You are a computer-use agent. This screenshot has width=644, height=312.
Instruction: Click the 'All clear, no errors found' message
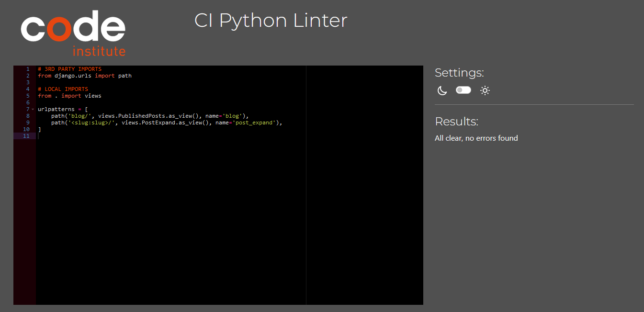(x=476, y=138)
